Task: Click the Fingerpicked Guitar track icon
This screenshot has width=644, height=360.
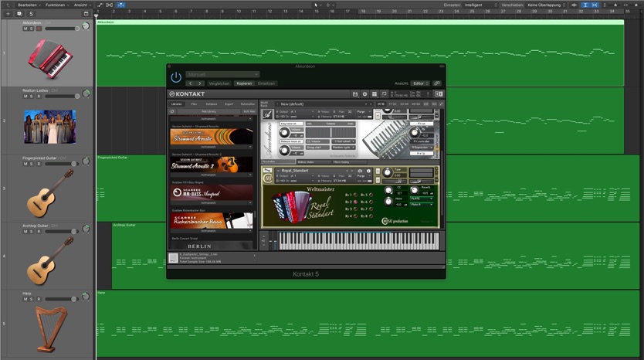Action: point(49,193)
